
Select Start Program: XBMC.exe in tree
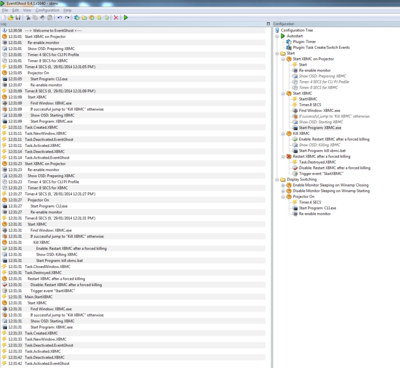pos(320,128)
